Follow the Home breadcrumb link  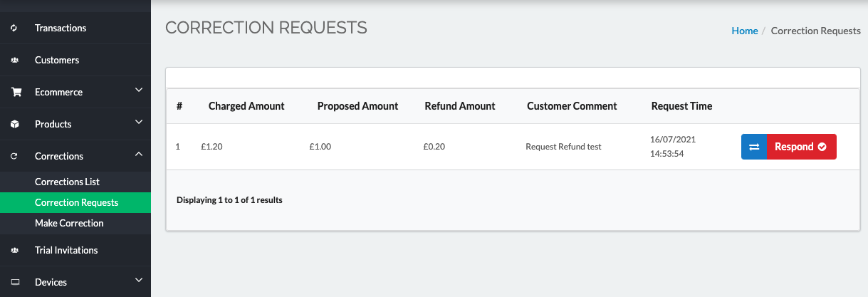(745, 31)
